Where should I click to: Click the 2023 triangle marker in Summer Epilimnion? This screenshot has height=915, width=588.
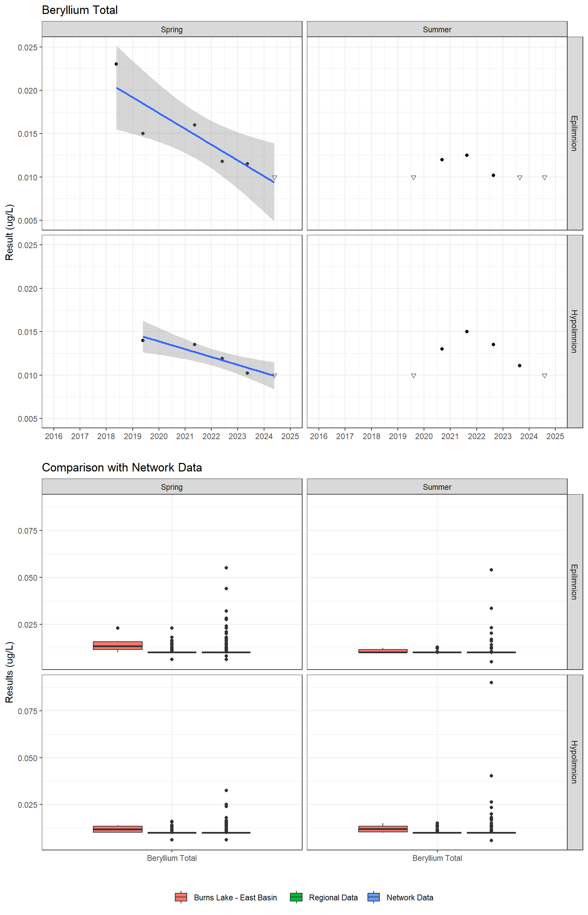click(x=520, y=178)
